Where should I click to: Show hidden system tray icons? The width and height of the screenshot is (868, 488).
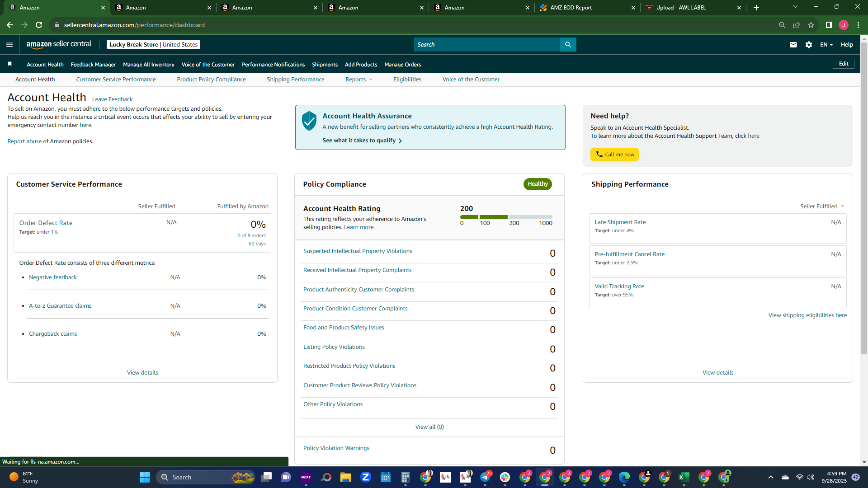coord(771,477)
